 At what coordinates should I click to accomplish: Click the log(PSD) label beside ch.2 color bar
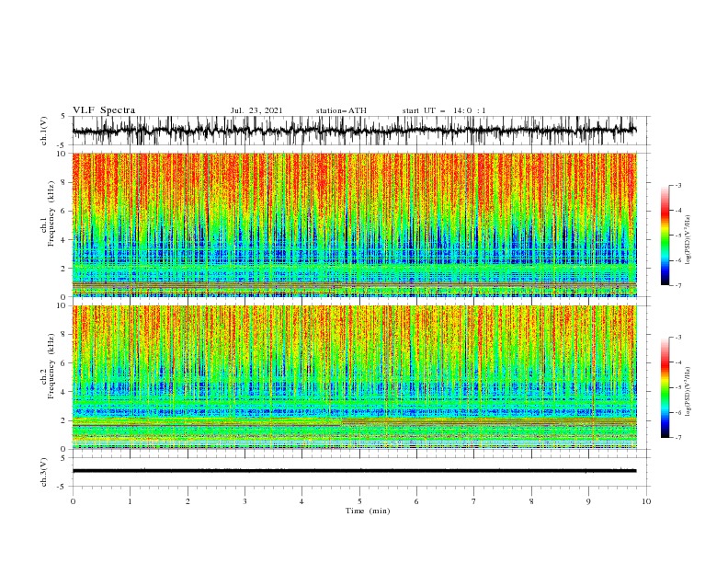coord(688,391)
